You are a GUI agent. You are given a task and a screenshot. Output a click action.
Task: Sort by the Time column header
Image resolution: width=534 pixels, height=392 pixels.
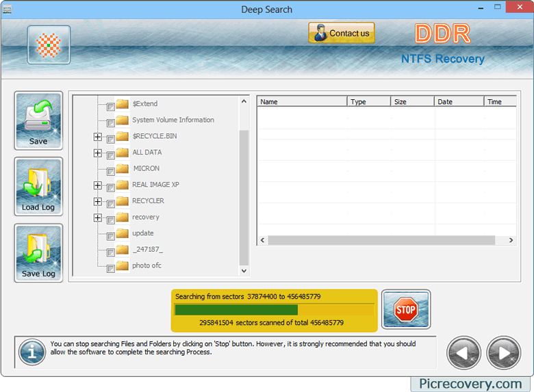coord(500,101)
